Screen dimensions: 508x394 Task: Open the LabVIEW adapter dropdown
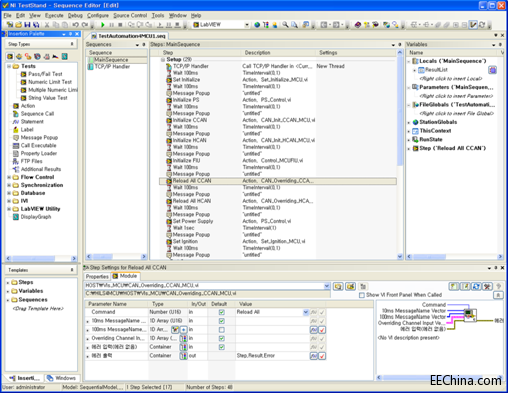[247, 25]
